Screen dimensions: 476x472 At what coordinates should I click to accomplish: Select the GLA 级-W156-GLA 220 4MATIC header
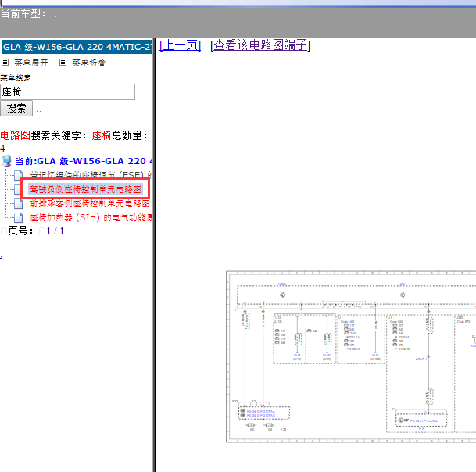coord(77,47)
